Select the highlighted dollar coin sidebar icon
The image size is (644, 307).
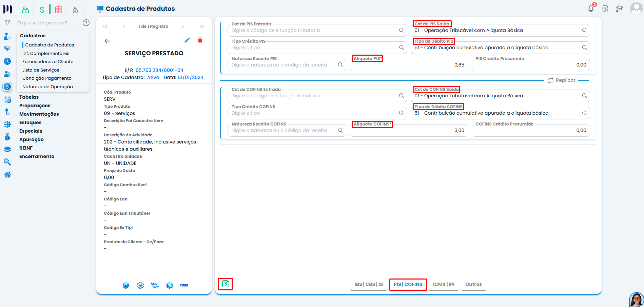coord(7,87)
